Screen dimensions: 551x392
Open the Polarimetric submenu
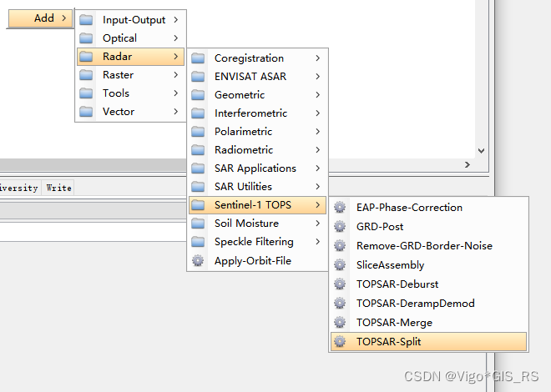(x=258, y=131)
